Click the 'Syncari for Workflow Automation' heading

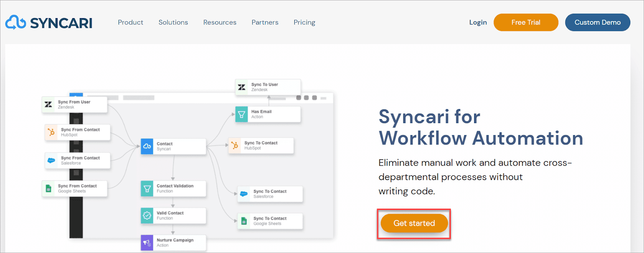481,128
